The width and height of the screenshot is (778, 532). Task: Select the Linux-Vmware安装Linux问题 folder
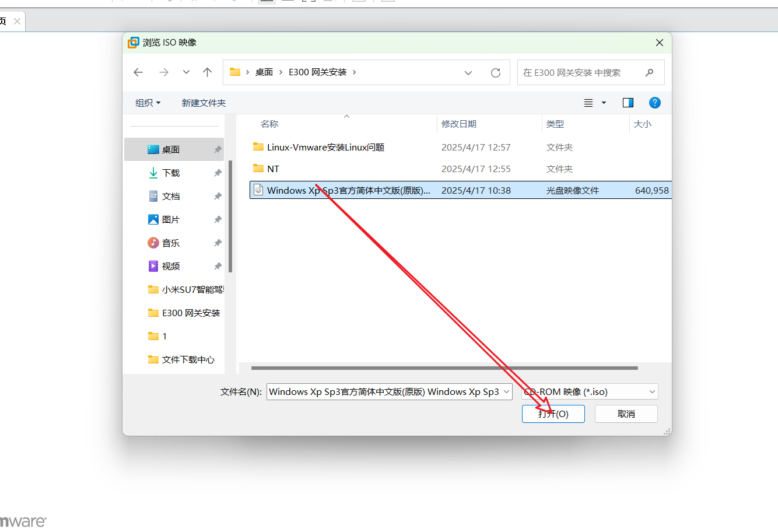tap(325, 147)
